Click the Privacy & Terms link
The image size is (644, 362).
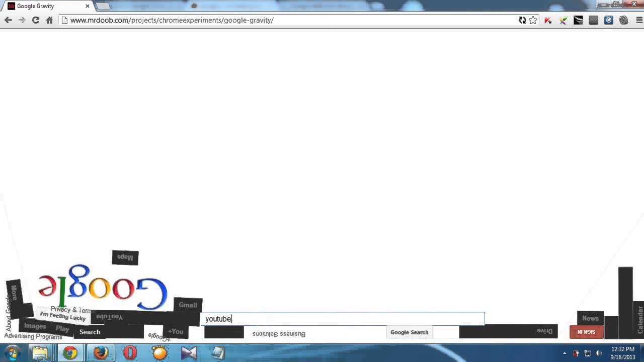point(72,310)
